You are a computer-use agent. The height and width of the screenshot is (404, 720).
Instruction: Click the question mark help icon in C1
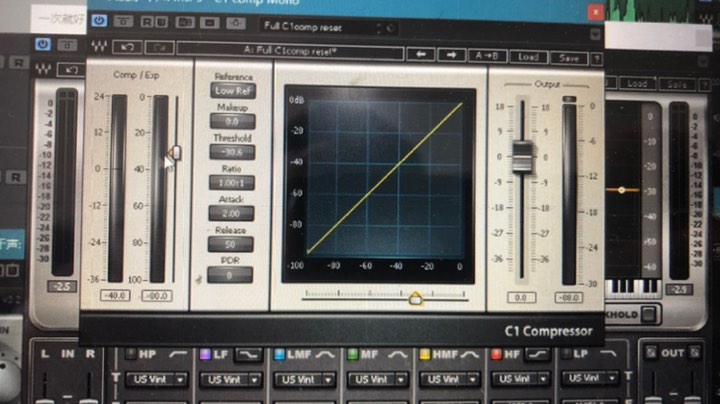(x=596, y=59)
